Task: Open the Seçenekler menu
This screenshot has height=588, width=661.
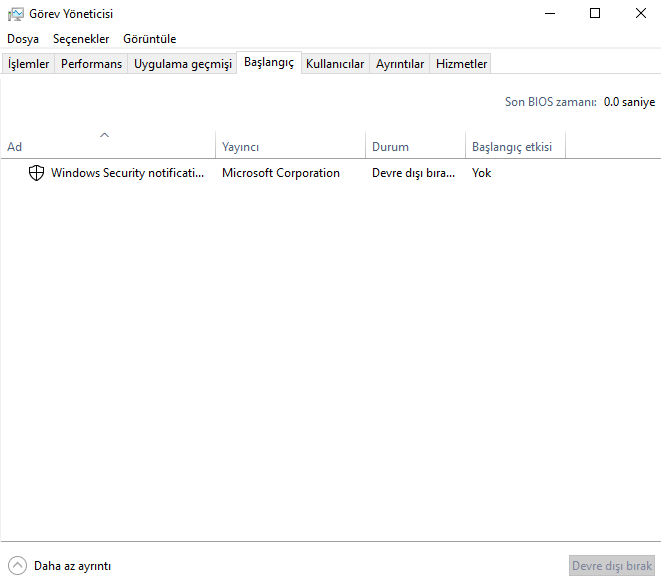Action: [81, 39]
